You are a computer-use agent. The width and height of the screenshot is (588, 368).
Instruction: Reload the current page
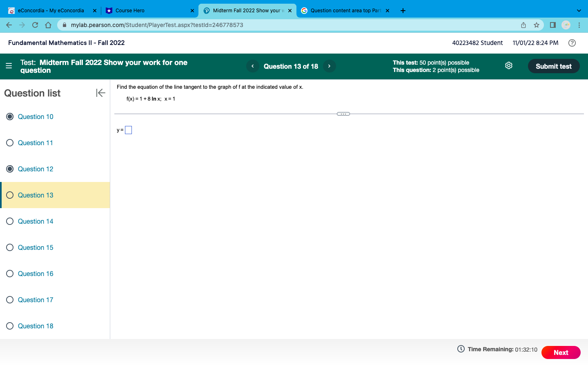(x=35, y=25)
